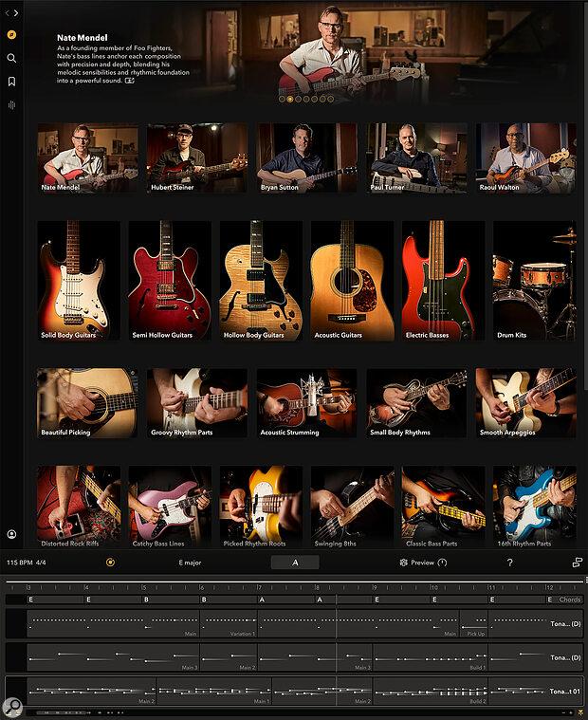Click the Nate Mendel banner heading

[x=83, y=38]
